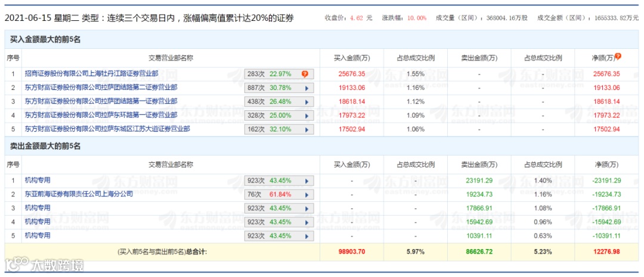The image size is (644, 277).
Task: Click the sell amount 15942.69 cell
Action: [x=479, y=222]
